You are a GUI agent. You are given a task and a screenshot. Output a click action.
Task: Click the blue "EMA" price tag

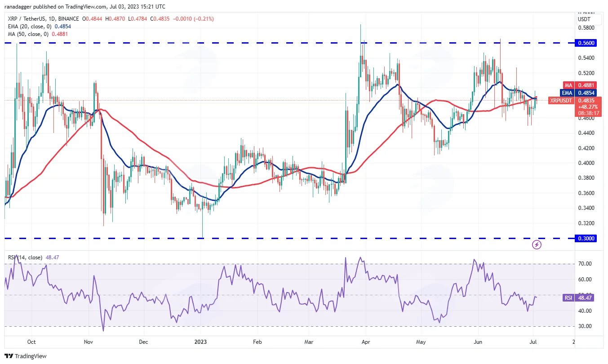point(567,93)
